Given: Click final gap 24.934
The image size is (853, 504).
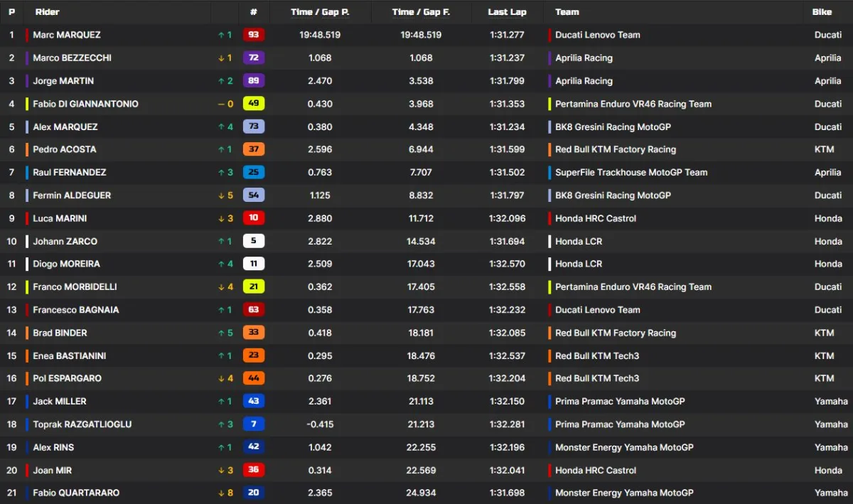Looking at the screenshot, I should click(421, 493).
